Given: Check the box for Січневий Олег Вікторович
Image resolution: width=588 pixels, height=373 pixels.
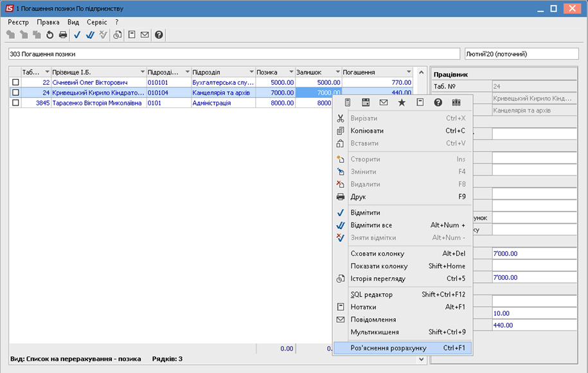Looking at the screenshot, I should (15, 82).
